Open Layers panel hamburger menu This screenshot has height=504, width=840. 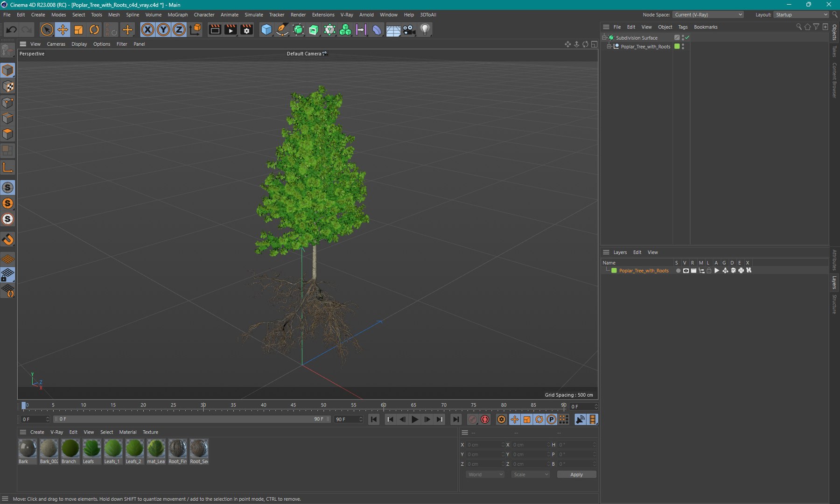[x=606, y=252]
